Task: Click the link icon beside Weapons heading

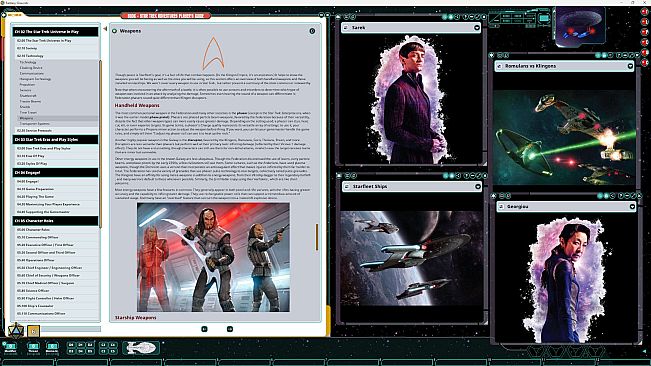Action: pos(115,31)
